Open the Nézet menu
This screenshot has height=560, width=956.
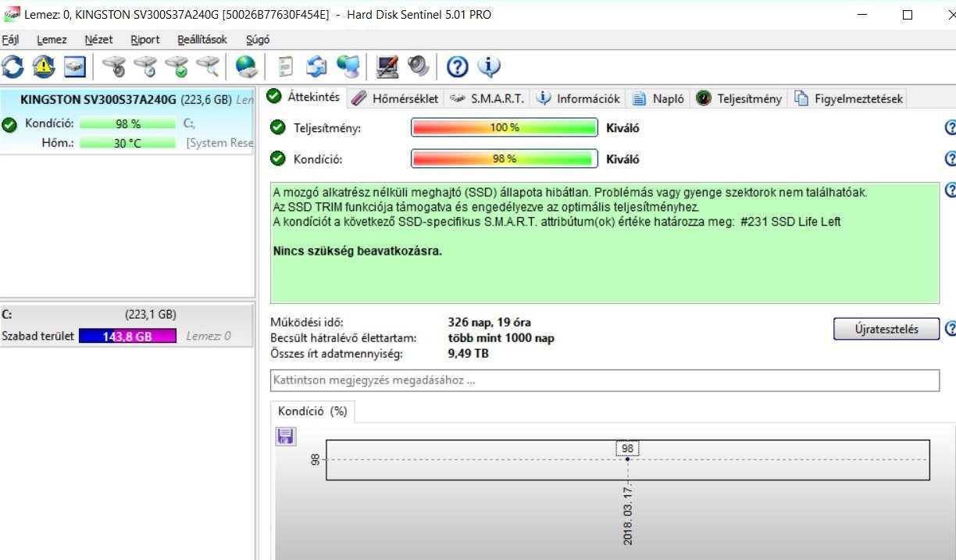[98, 40]
